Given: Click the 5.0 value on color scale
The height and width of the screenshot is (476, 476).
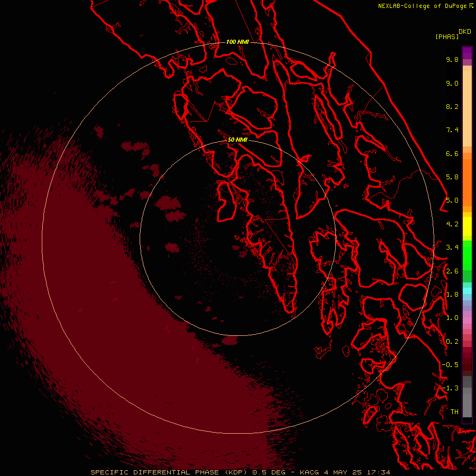Looking at the screenshot, I should pos(452,200).
